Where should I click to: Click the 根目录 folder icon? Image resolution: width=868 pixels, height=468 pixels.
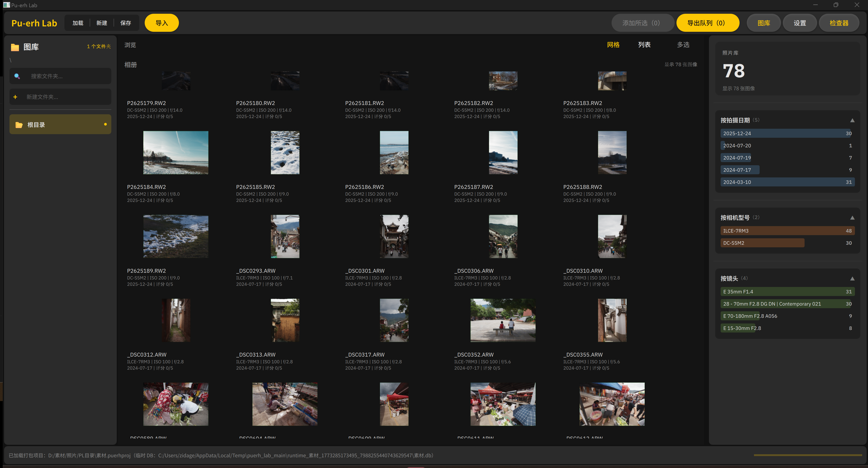[x=19, y=125]
